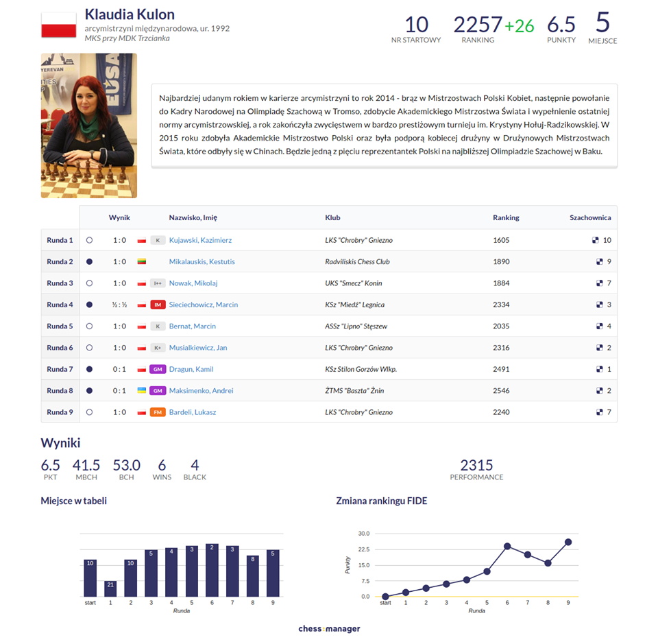Image resolution: width=658 pixels, height=644 pixels.
Task: Click chessboard icon in Runda 1 row
Action: (595, 240)
